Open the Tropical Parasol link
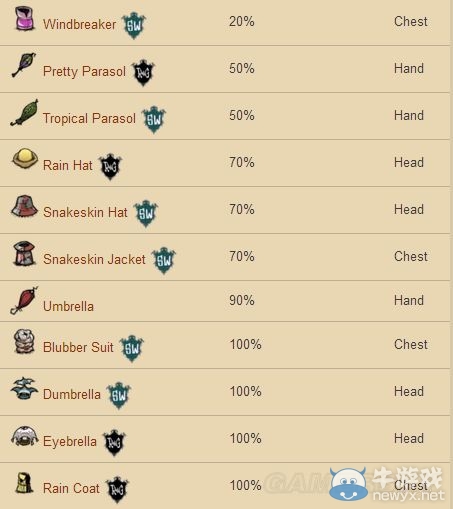 click(x=89, y=119)
